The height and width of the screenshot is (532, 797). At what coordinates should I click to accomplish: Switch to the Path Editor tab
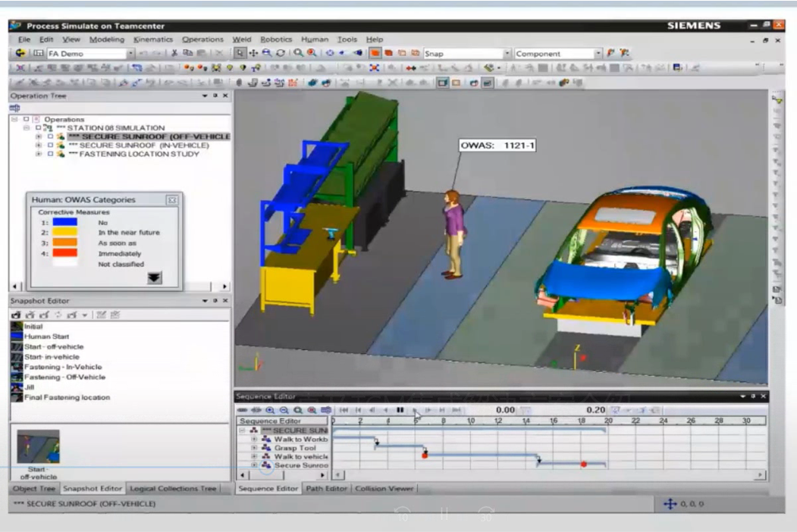pyautogui.click(x=326, y=488)
